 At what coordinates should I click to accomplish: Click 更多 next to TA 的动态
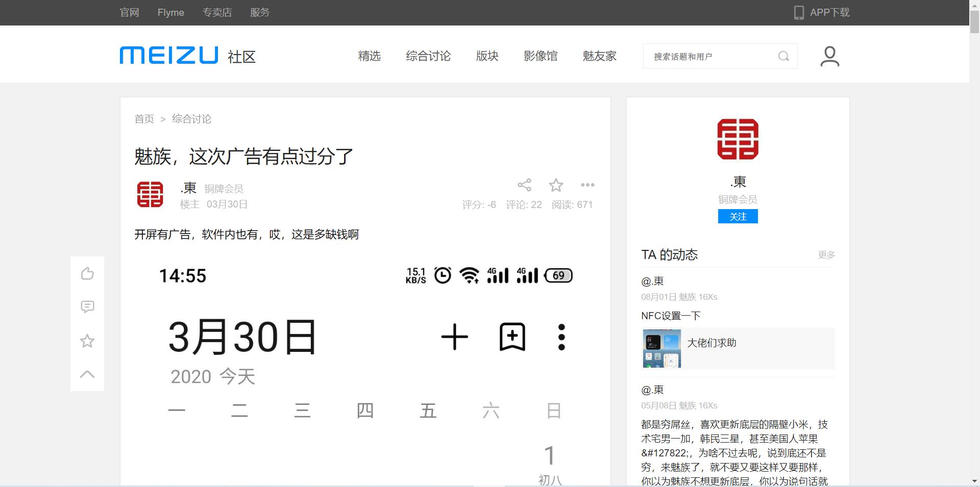(x=826, y=255)
